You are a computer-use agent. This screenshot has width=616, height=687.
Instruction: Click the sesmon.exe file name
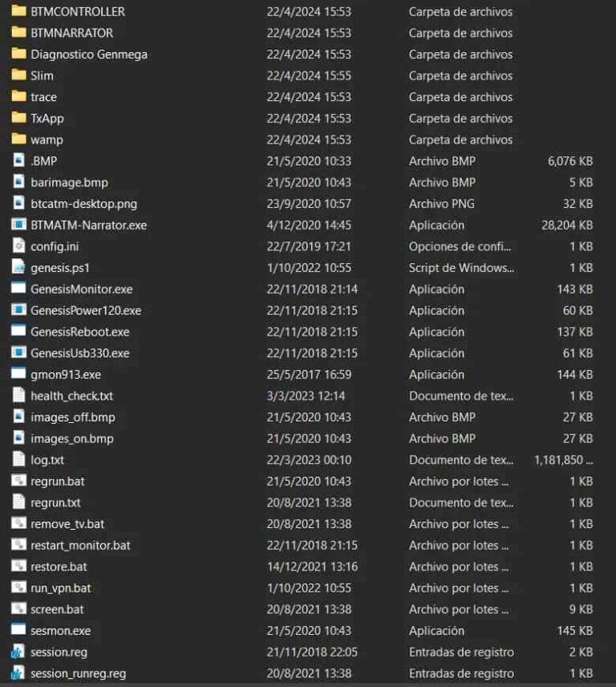(x=60, y=631)
